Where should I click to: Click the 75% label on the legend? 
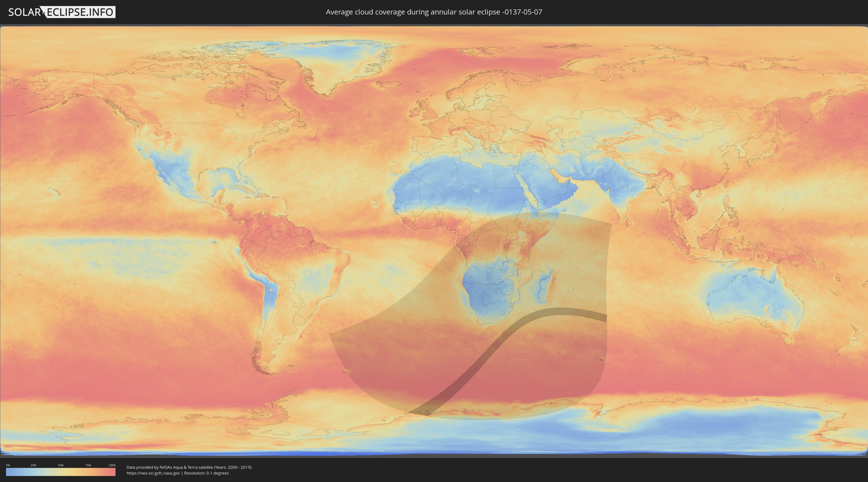coord(88,465)
